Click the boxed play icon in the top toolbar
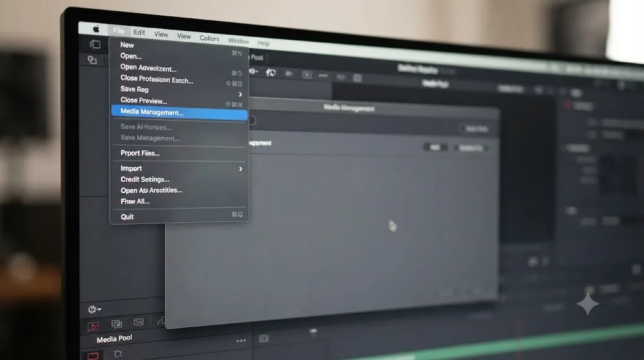644x360 pixels. (x=307, y=75)
